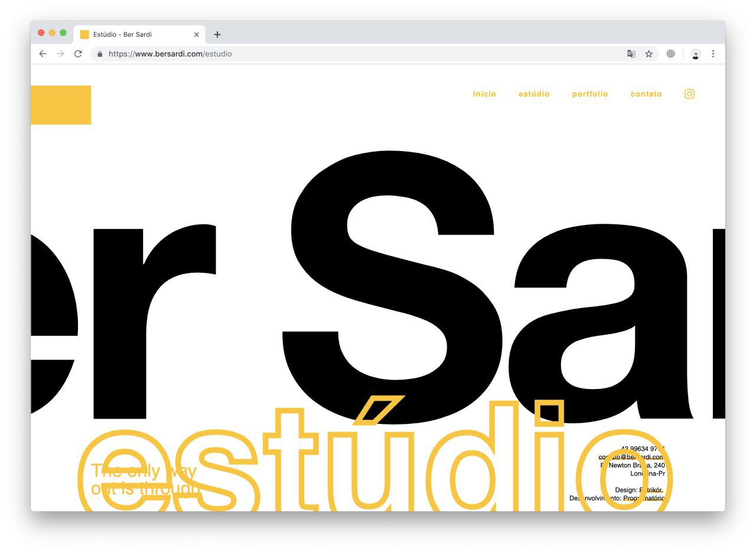Click the macOS minimize window button
756x552 pixels.
tap(52, 33)
